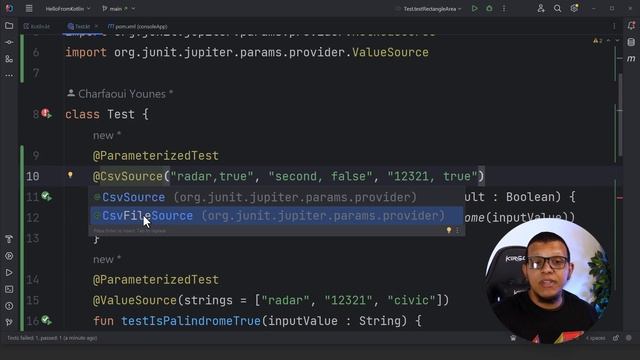Open the Build hammer tool window
The height and width of the screenshot is (360, 640).
click(9, 239)
